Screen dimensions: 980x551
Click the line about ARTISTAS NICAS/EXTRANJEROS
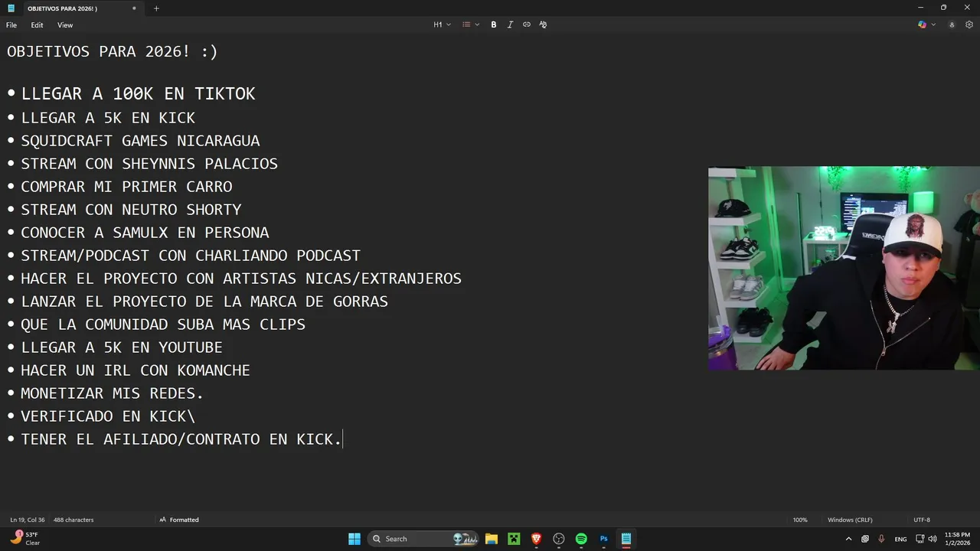tap(241, 279)
